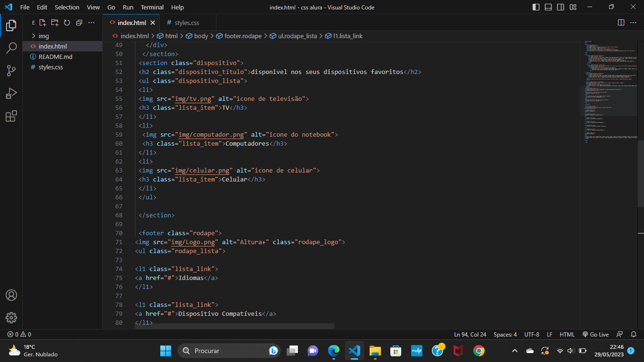
Task: Toggle the bottom panel visibility
Action: point(548,7)
